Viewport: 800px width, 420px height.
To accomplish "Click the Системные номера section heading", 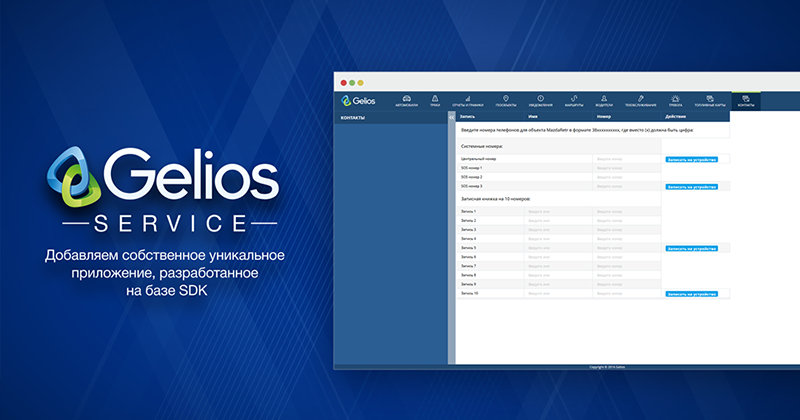I will tap(482, 146).
